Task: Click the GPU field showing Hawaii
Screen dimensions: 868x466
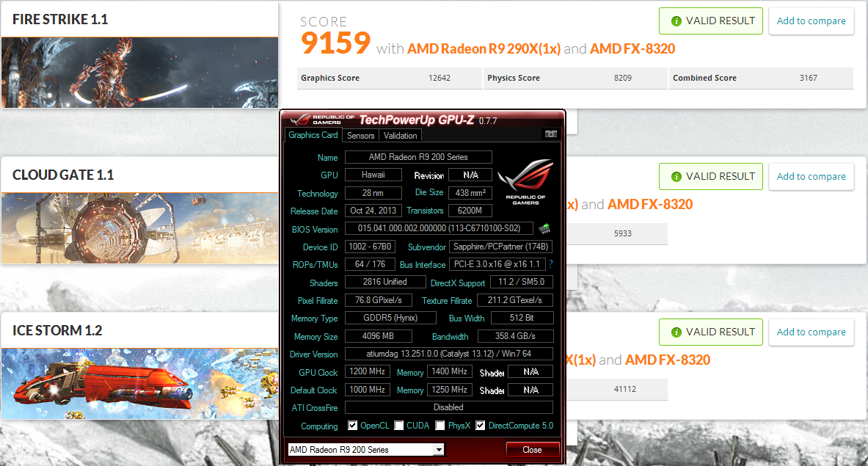Action: coord(373,175)
